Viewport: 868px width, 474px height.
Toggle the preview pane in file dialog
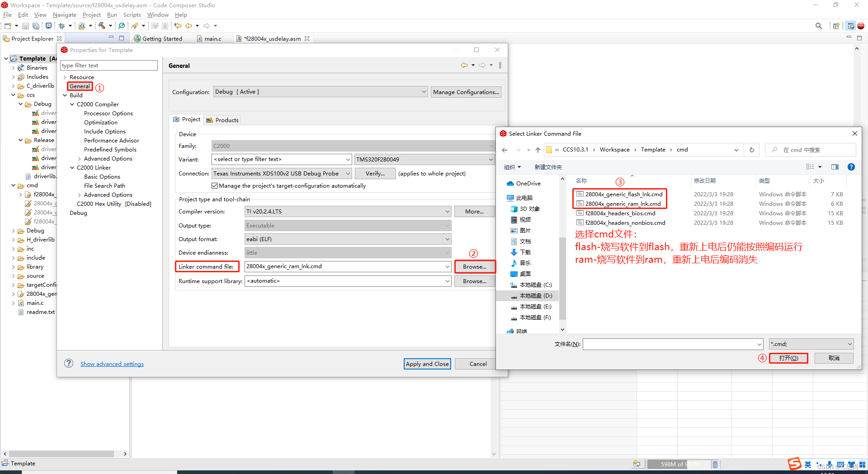835,167
